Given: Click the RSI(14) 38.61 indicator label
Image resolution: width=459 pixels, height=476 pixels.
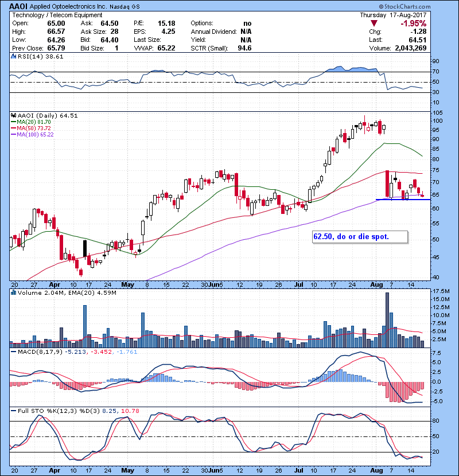Looking at the screenshot, I should [x=40, y=56].
